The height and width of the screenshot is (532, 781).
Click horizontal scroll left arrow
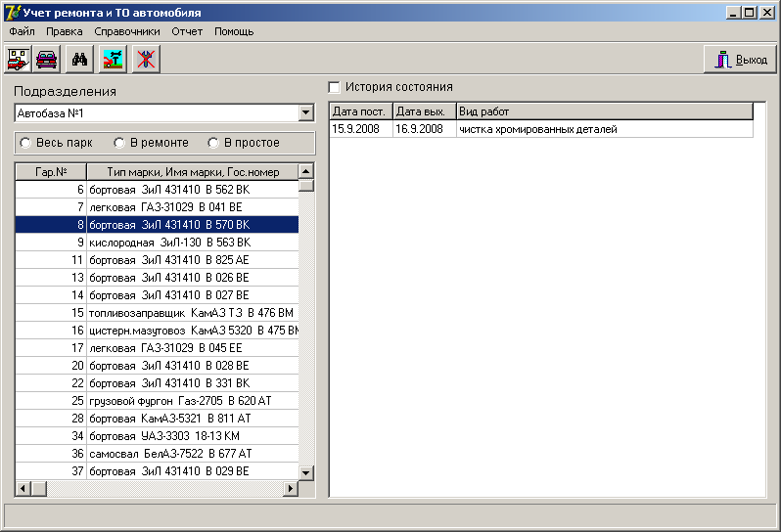pos(23,489)
